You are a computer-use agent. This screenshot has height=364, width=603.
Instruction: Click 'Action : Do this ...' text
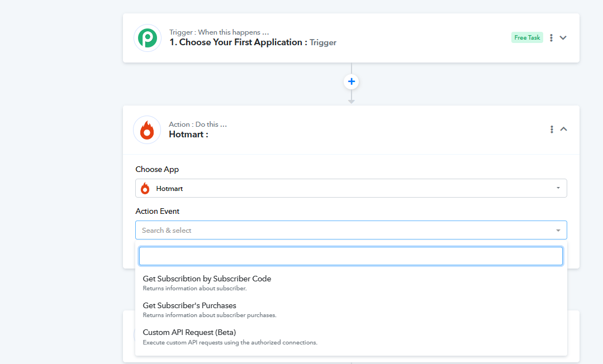point(198,124)
